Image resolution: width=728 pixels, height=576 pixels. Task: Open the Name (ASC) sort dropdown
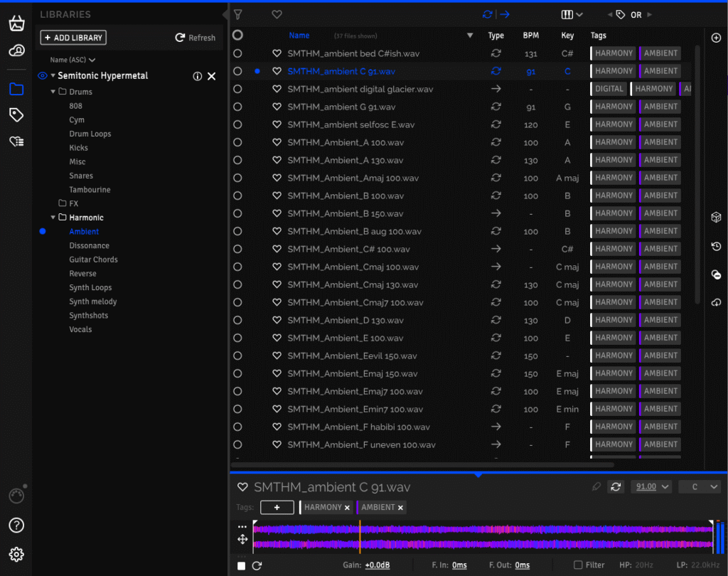(x=73, y=60)
